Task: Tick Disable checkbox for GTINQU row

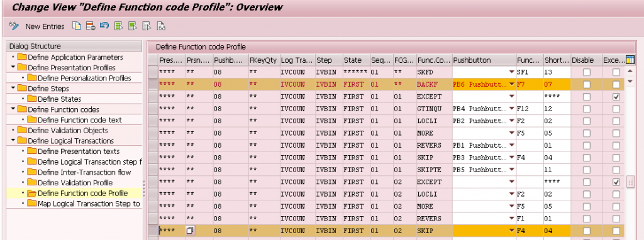Action: [587, 109]
